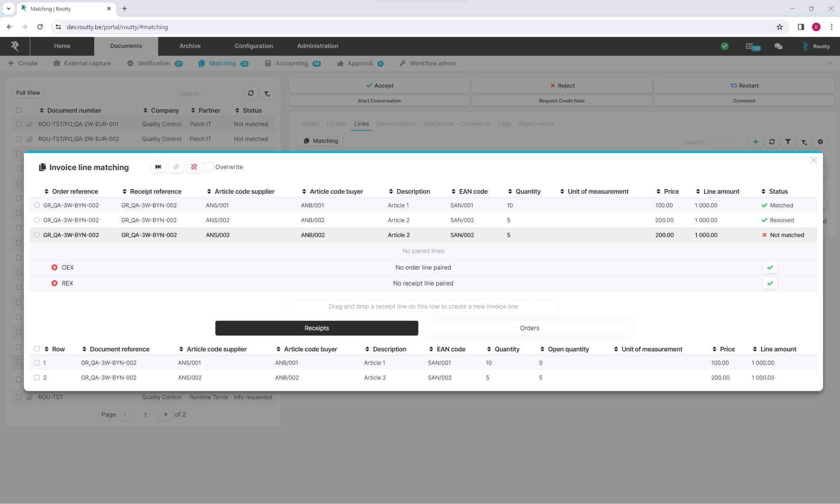Viewport: 840px width, 504px height.
Task: Select the radio button for Not matched line
Action: [37, 235]
